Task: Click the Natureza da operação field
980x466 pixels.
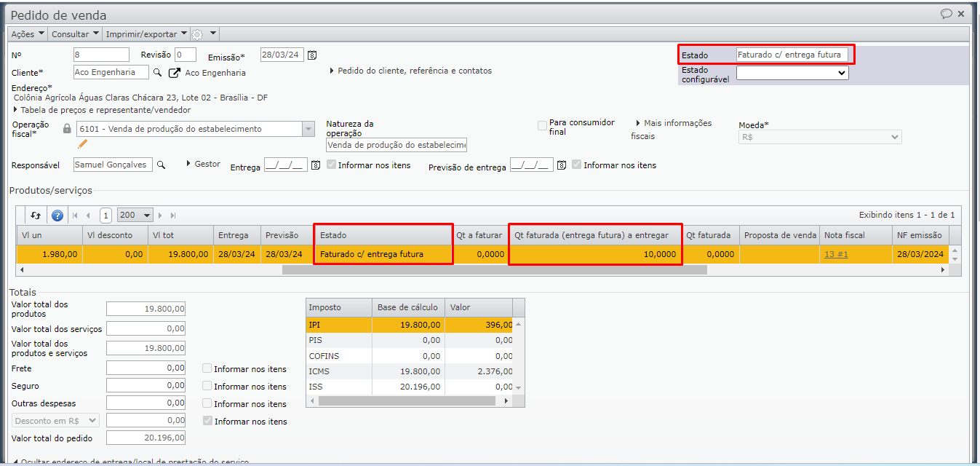Action: click(x=397, y=145)
